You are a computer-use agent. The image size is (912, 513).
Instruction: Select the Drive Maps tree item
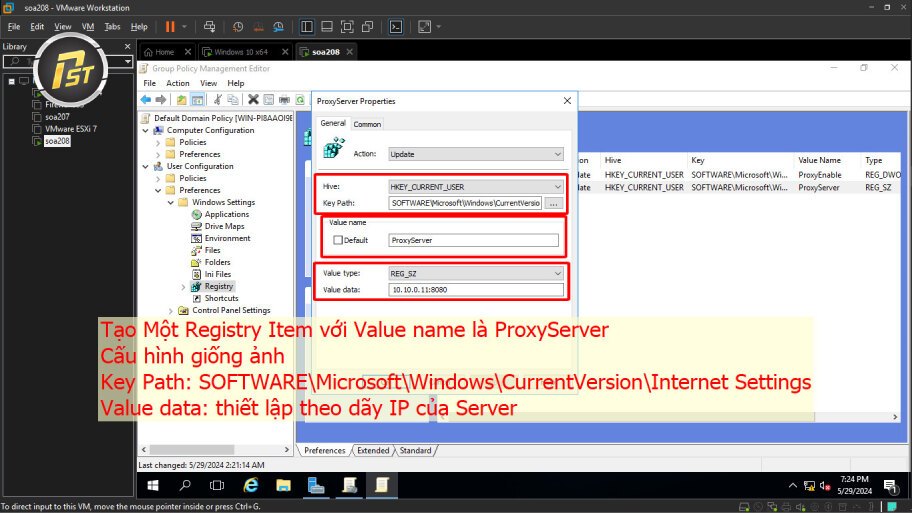[x=224, y=227]
